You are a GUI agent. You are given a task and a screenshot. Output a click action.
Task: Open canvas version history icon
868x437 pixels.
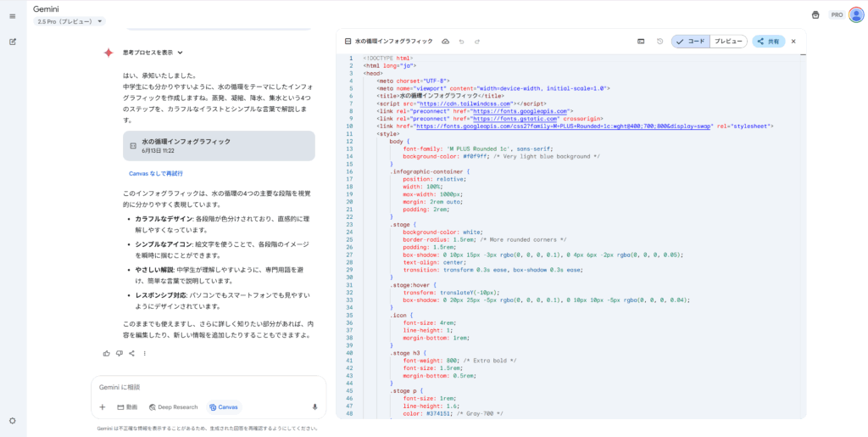(659, 42)
